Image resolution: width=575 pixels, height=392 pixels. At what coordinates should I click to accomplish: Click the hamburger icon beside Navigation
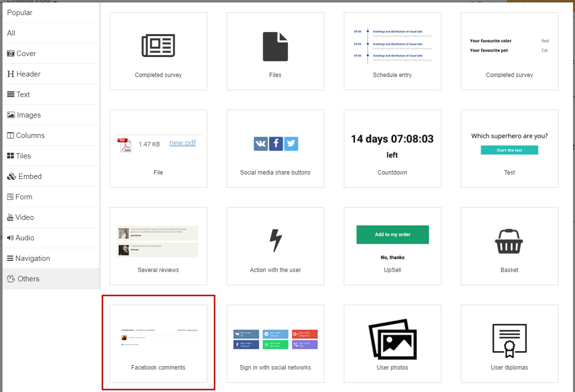[x=10, y=258]
